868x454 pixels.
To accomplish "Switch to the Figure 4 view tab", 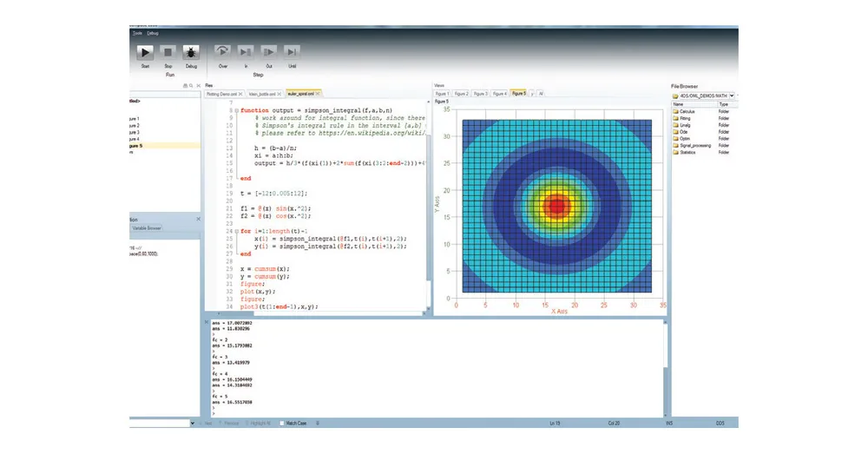I will point(499,94).
